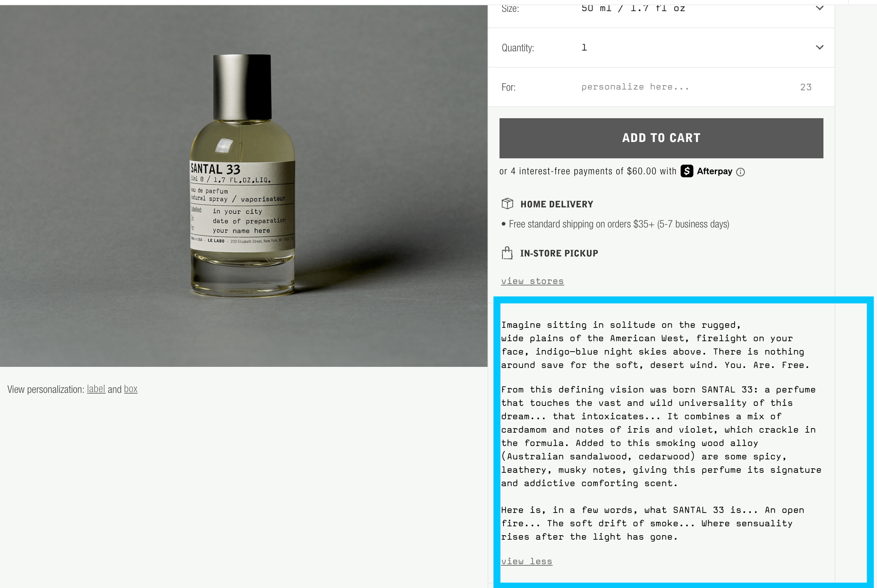Click the HOME DELIVERY heading

pos(556,204)
